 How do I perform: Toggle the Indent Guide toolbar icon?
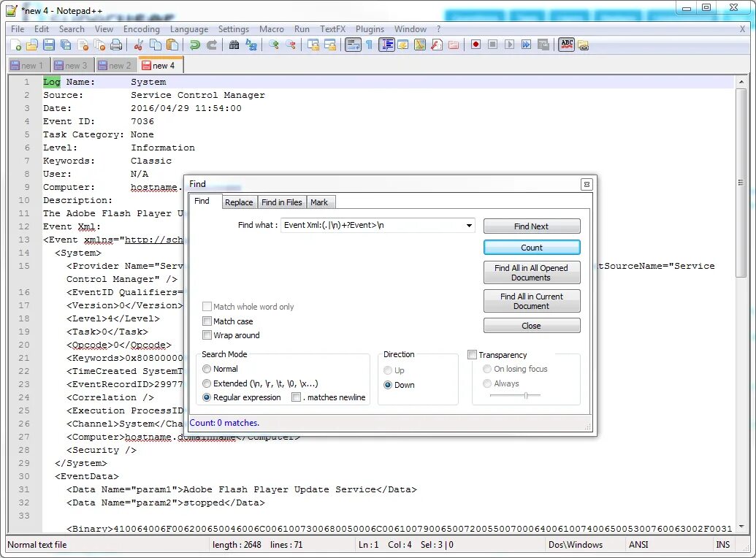(x=386, y=45)
